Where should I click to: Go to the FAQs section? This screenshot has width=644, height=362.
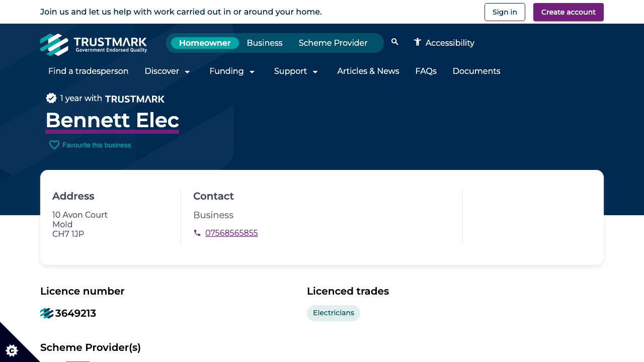coord(426,71)
